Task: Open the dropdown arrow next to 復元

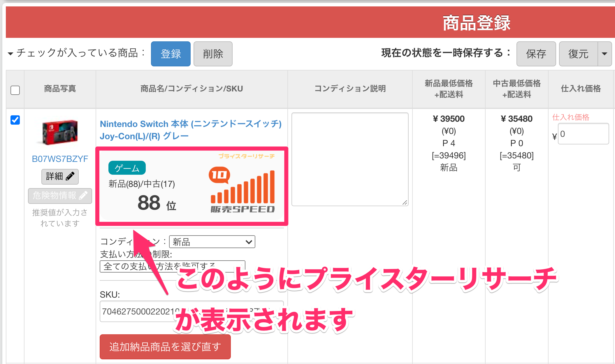Action: pyautogui.click(x=605, y=54)
